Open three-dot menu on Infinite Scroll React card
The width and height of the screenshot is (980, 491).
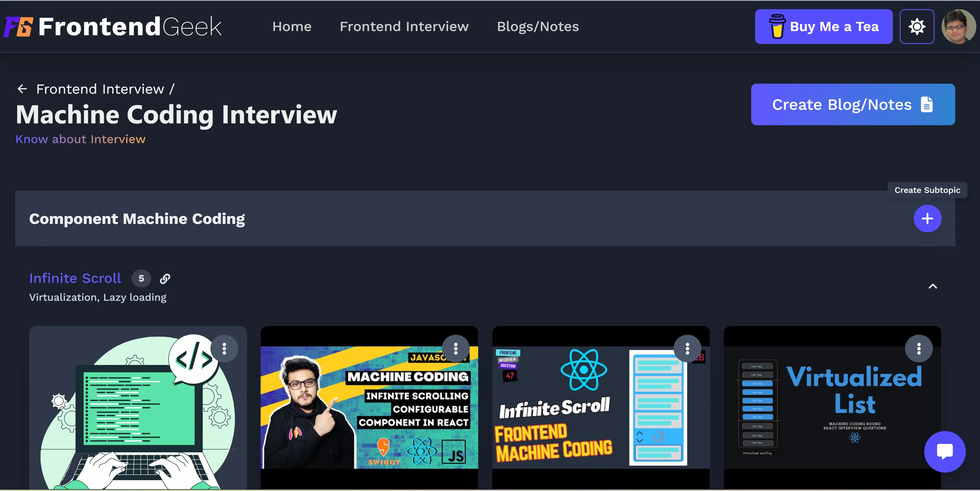pos(687,348)
